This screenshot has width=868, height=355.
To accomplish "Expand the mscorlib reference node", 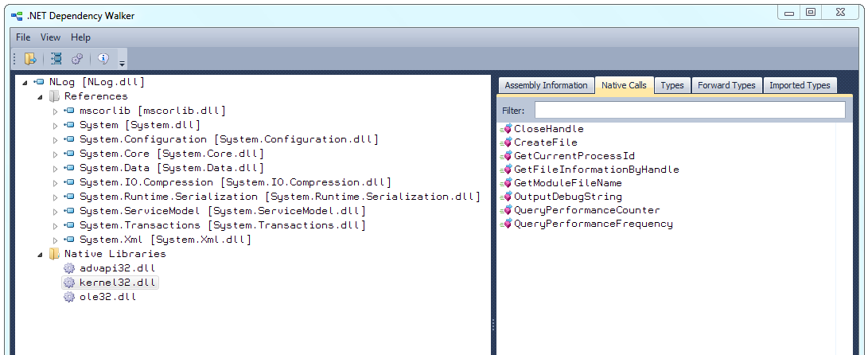I will point(55,111).
